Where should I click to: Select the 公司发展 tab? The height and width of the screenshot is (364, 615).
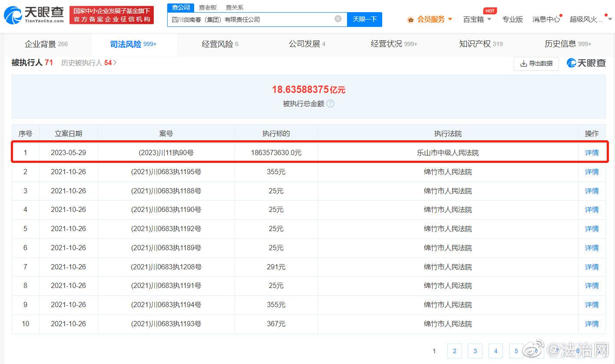[x=307, y=44]
